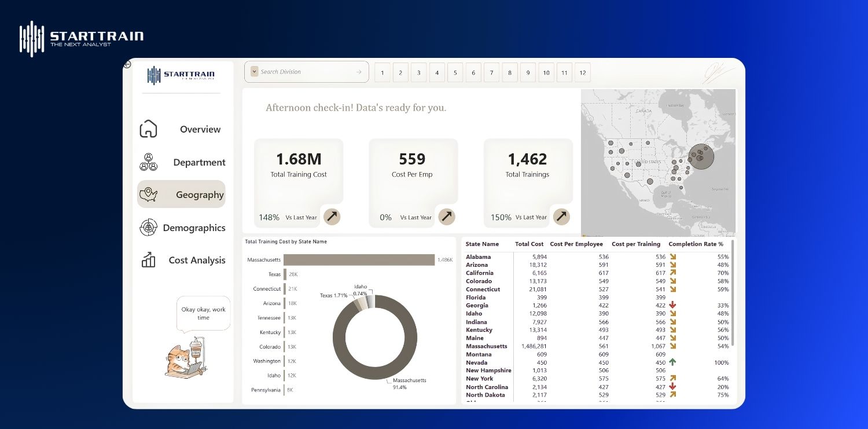Screen dimensions: 868x429
Task: Select division button 1
Action: pyautogui.click(x=382, y=72)
